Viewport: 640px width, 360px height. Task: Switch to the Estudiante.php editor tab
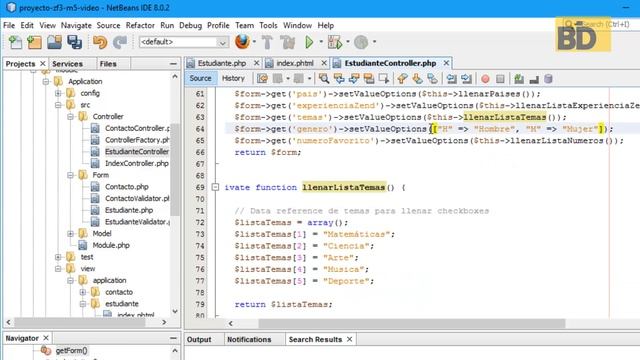coord(222,63)
